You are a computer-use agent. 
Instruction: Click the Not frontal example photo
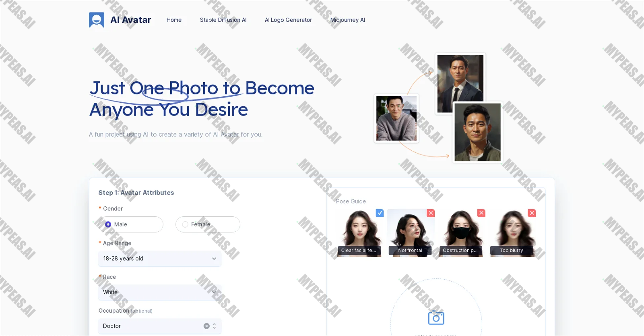pos(411,233)
